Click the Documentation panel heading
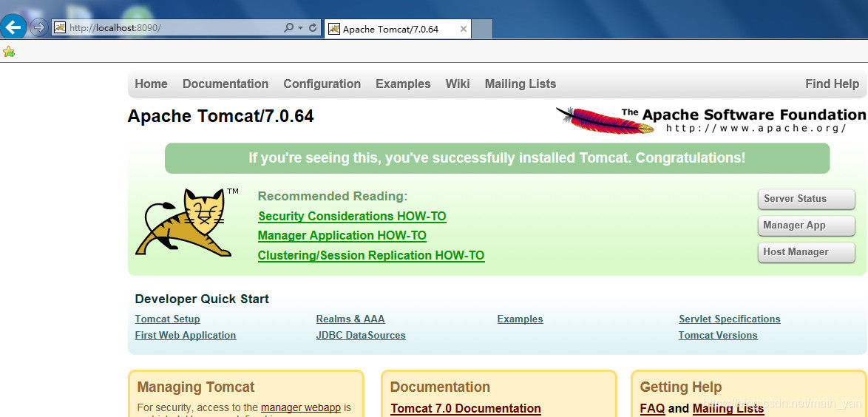Image resolution: width=868 pixels, height=417 pixels. point(440,387)
